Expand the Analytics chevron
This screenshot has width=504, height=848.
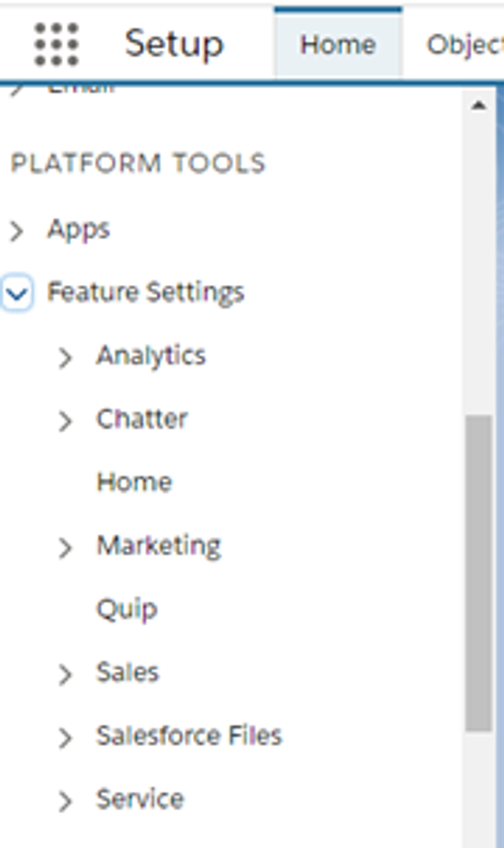[x=65, y=357]
